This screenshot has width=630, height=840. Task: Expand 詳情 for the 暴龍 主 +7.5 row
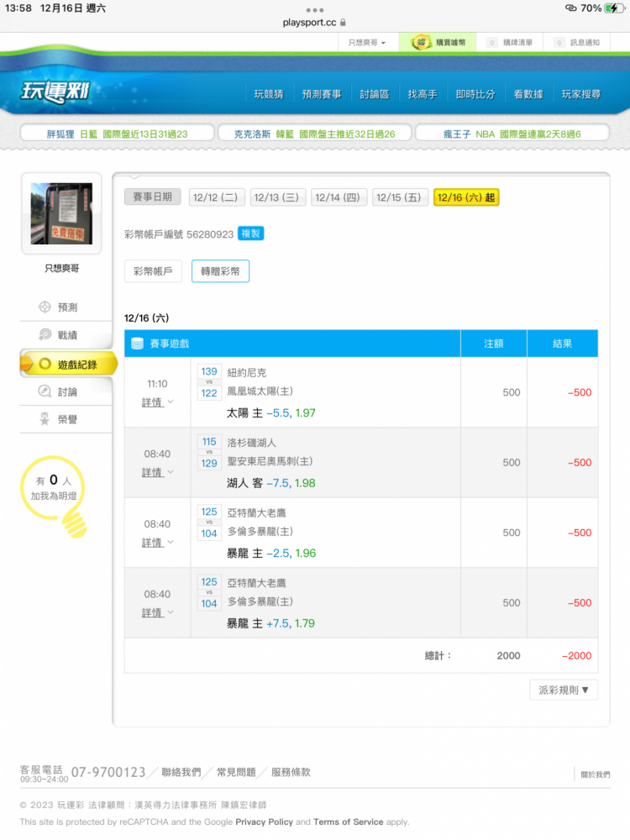coord(157,613)
